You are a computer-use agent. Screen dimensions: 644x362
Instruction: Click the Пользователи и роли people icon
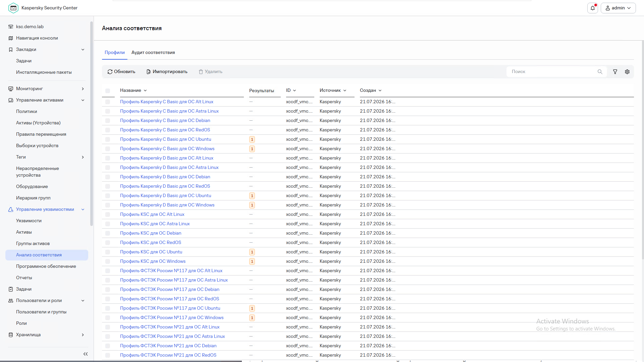click(x=11, y=301)
